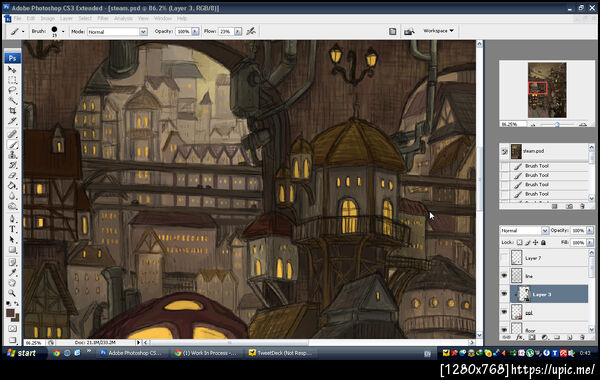Enable the Airbrush option

251,31
